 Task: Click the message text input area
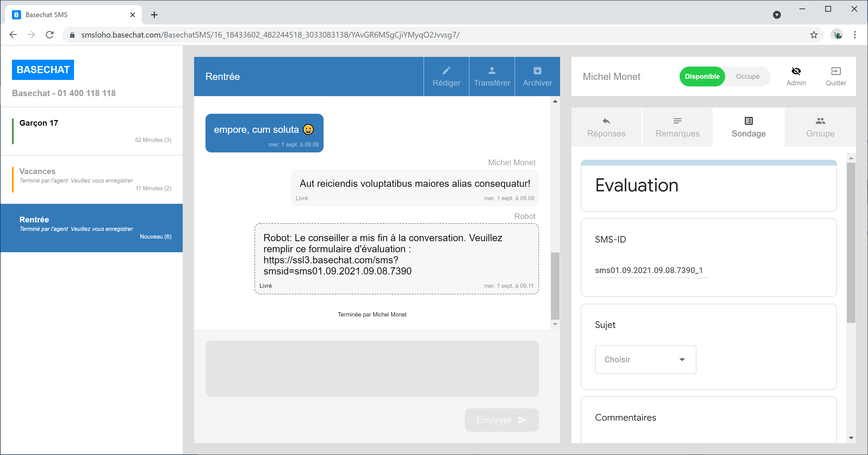point(372,369)
